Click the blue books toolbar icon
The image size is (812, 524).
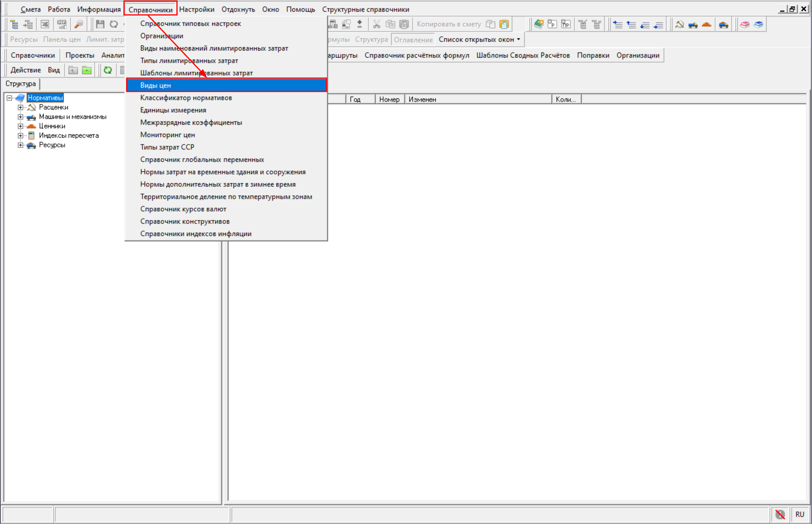tap(759, 24)
